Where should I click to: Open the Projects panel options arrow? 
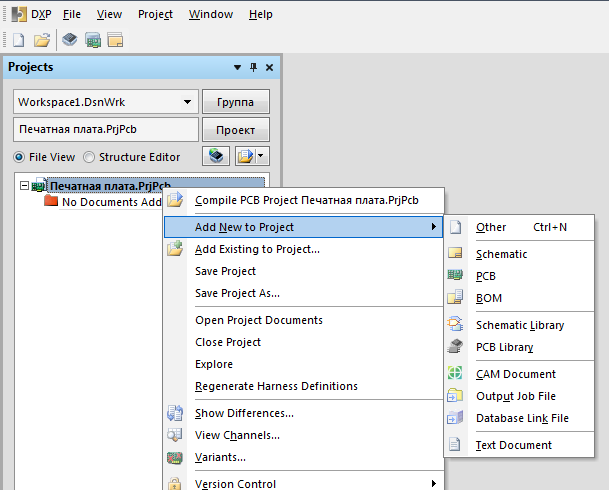point(237,68)
